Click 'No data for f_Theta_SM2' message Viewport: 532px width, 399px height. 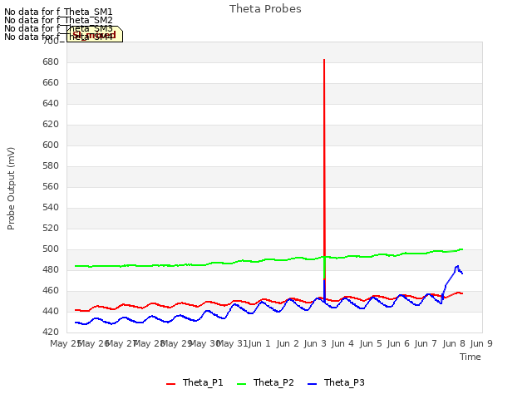tap(58, 20)
